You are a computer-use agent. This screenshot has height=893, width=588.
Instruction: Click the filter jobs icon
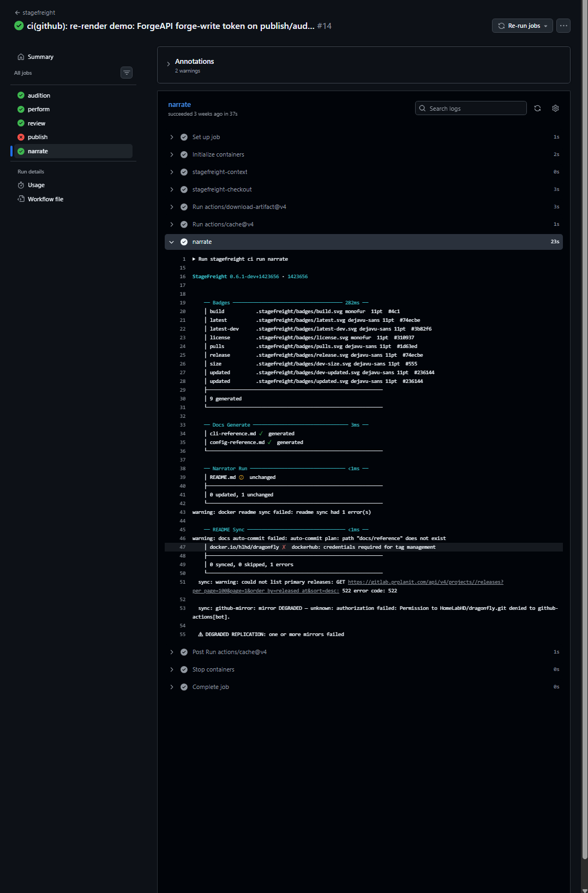click(x=127, y=73)
